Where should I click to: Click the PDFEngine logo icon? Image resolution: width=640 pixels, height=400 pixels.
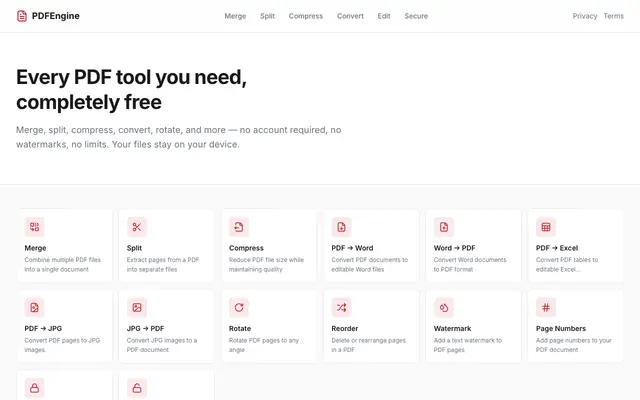[22, 16]
